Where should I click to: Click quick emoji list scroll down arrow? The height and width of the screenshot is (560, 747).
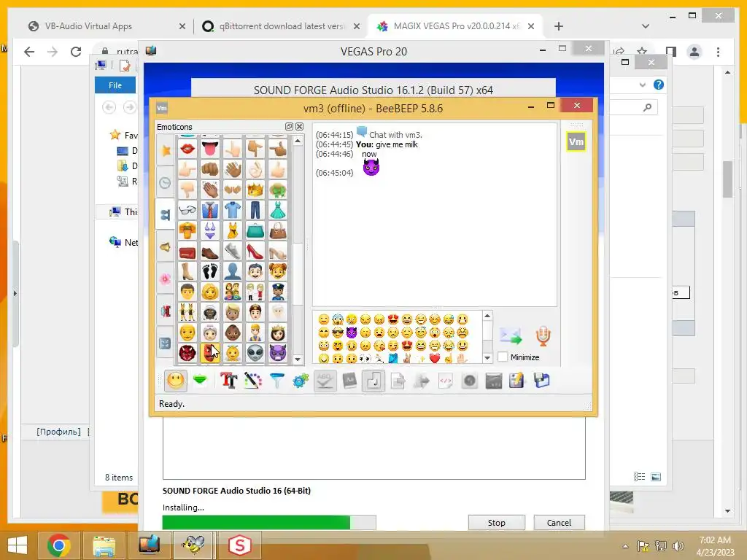click(x=487, y=357)
